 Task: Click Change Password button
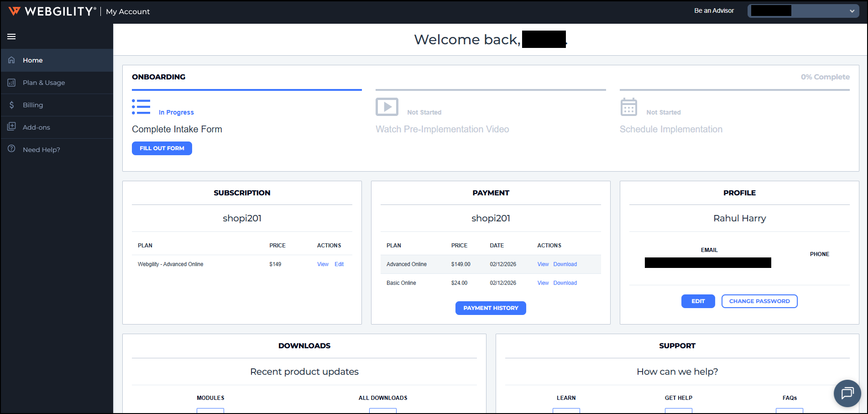[759, 301]
